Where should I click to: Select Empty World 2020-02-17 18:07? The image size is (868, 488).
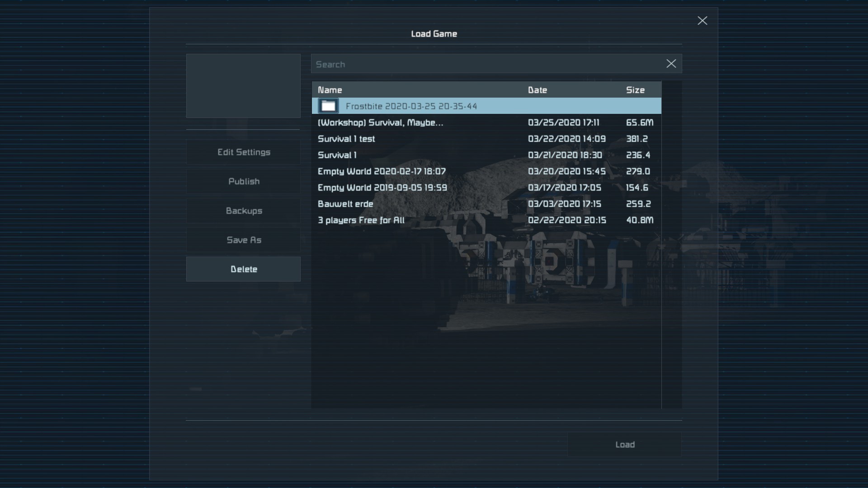(x=382, y=171)
